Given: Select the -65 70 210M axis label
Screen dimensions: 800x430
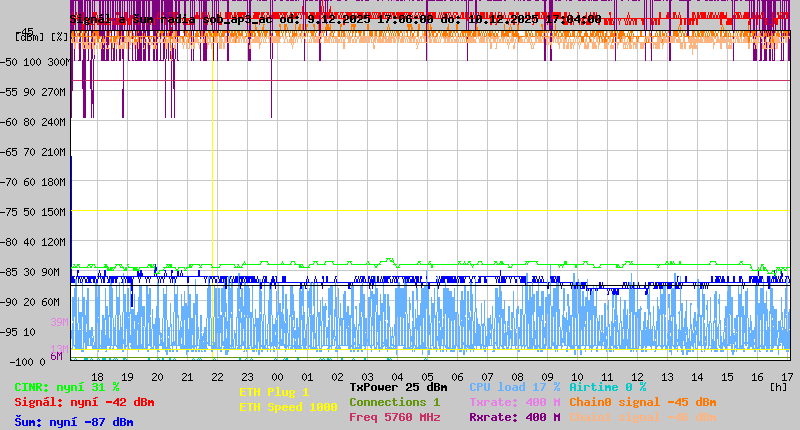Looking at the screenshot, I should point(34,153).
